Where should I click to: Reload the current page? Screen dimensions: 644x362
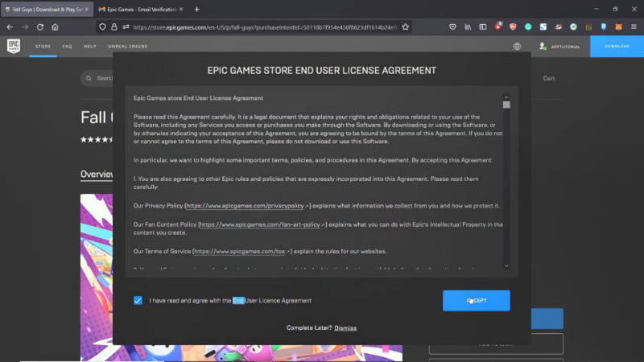[40, 27]
